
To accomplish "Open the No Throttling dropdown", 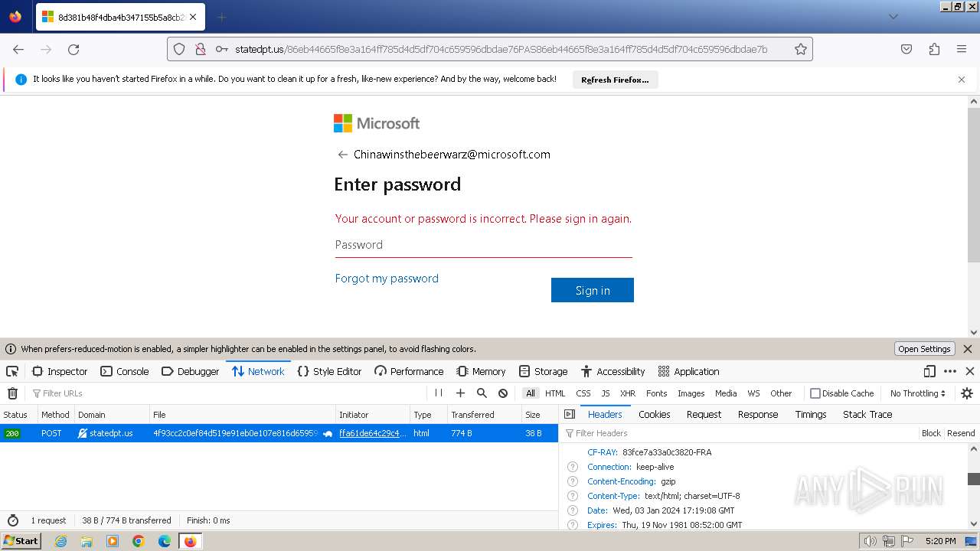I will click(x=917, y=393).
